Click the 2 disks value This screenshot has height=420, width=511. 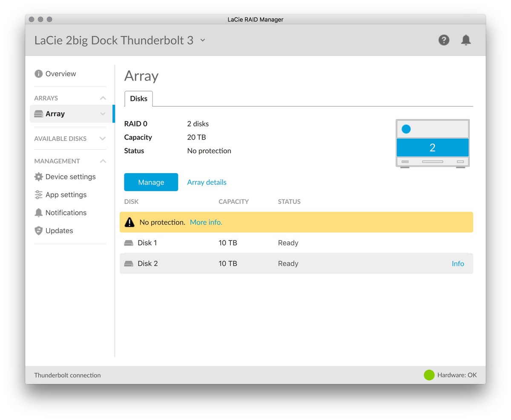coord(198,124)
